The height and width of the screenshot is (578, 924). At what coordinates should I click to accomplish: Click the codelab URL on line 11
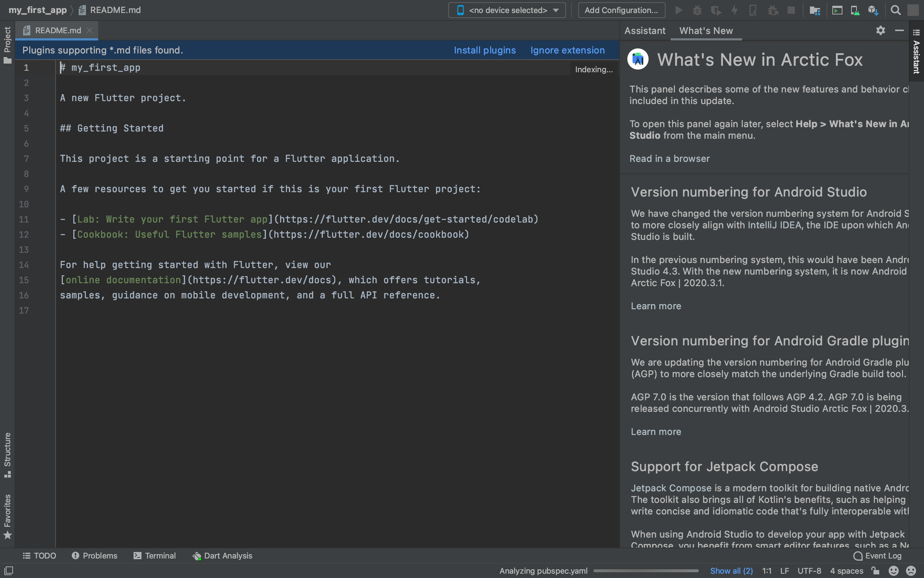point(406,219)
